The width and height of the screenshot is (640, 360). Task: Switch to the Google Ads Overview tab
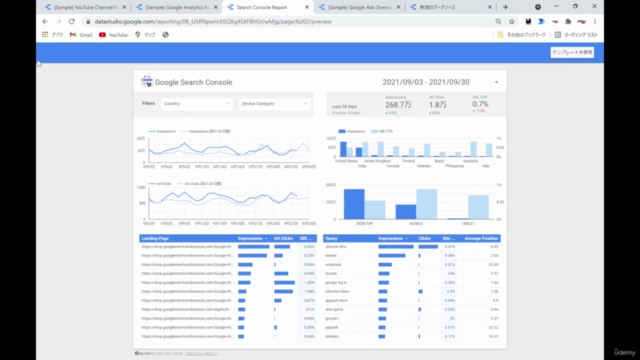click(359, 7)
